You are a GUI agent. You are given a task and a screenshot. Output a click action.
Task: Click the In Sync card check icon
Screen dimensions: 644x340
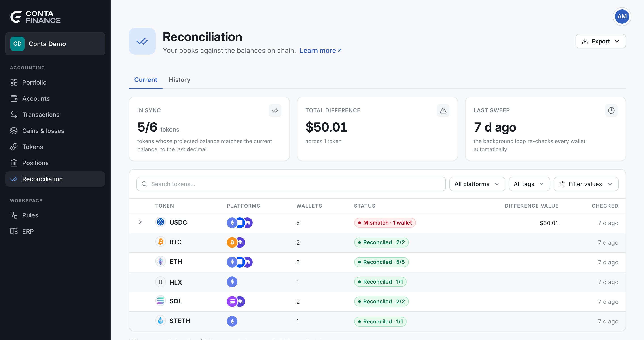tap(275, 110)
